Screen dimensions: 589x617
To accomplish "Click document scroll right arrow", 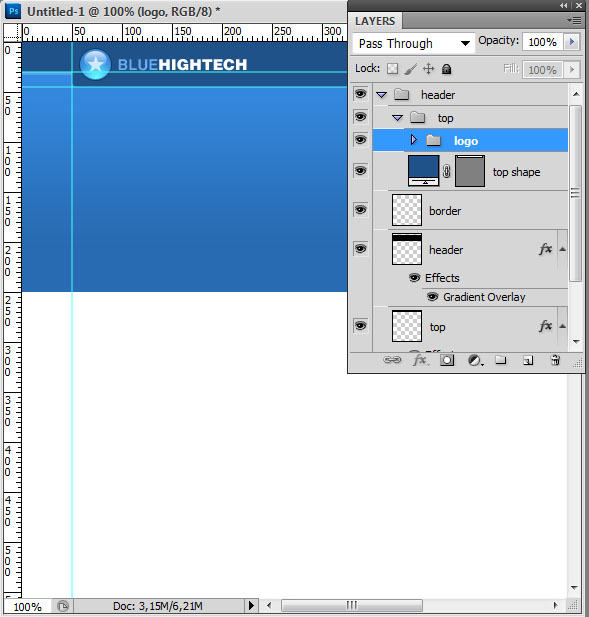I will tap(555, 605).
